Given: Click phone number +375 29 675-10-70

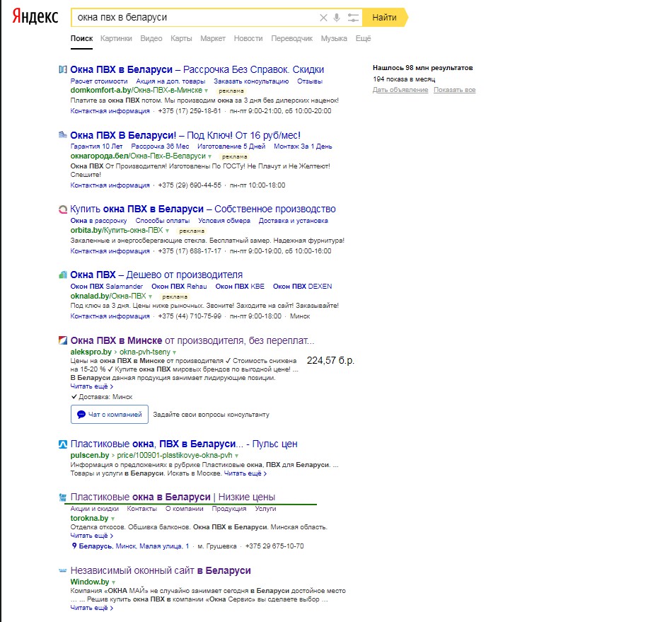Looking at the screenshot, I should (274, 546).
